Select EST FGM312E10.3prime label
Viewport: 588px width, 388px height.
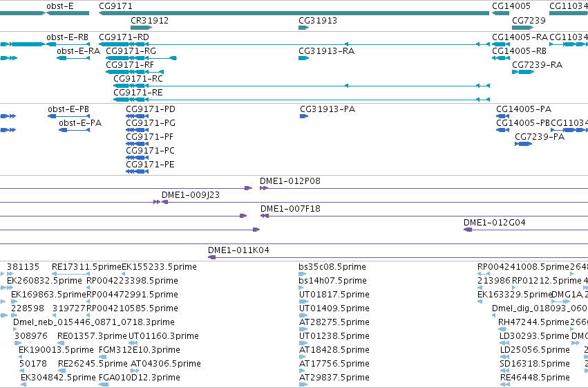pos(140,351)
